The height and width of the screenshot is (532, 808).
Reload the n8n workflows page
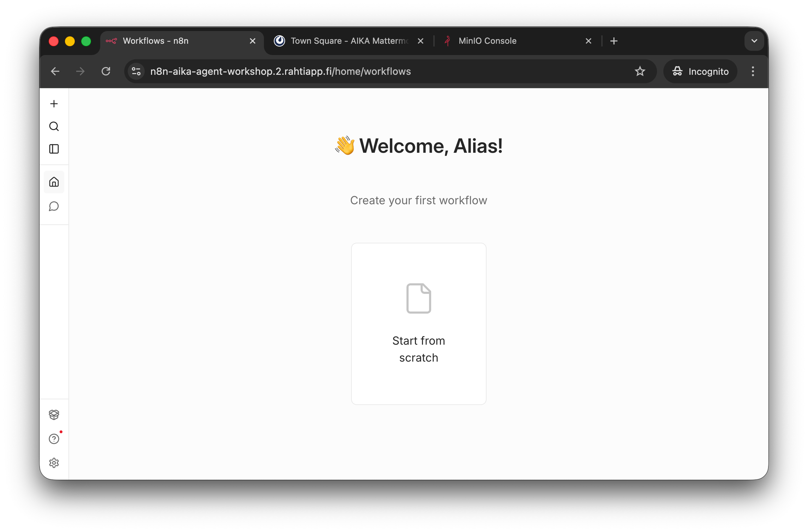tap(106, 71)
